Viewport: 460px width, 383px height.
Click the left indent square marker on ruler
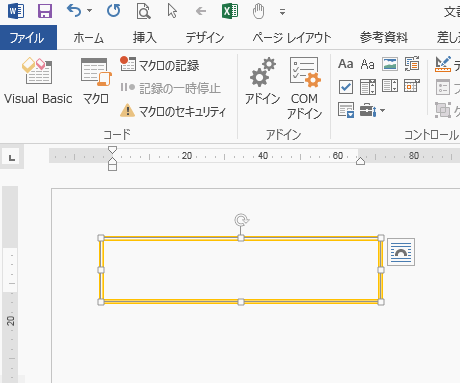[x=113, y=167]
